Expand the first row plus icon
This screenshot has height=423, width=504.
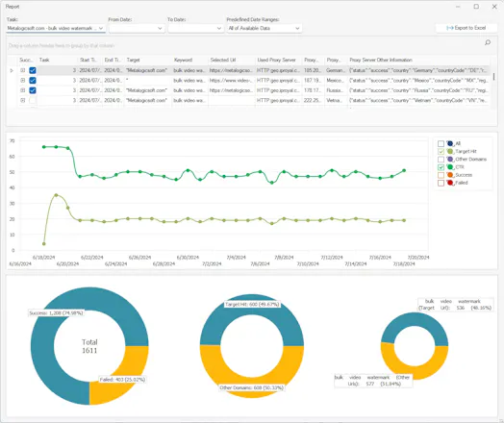click(22, 70)
